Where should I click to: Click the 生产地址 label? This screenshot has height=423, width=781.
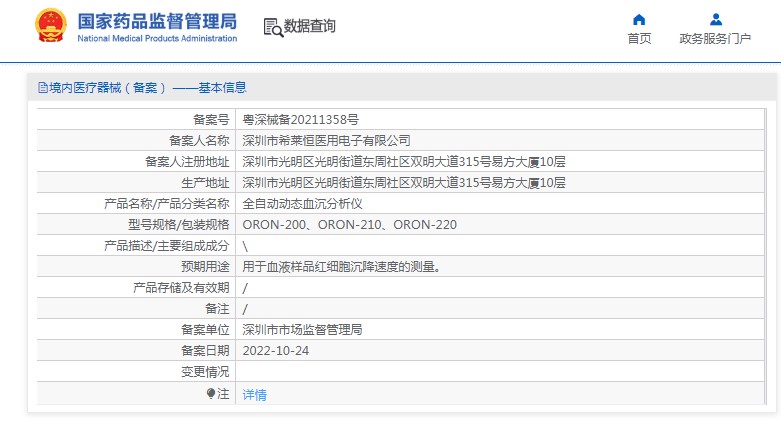tap(205, 182)
